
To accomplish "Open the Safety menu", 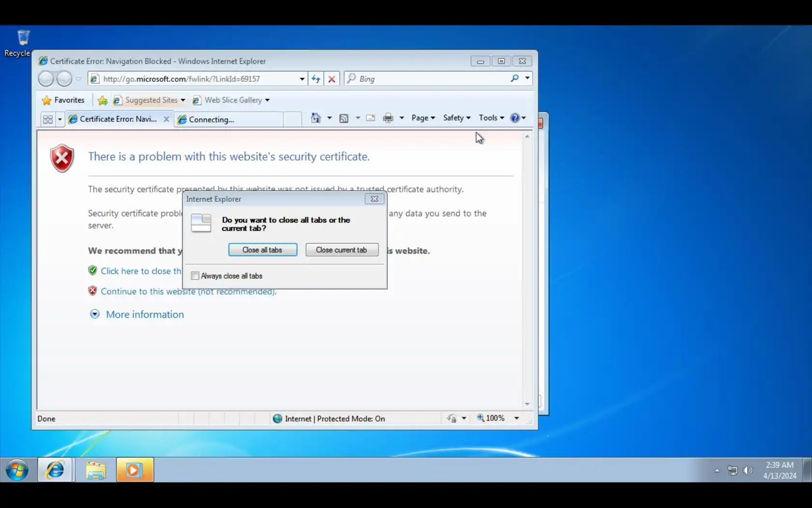I will (457, 118).
